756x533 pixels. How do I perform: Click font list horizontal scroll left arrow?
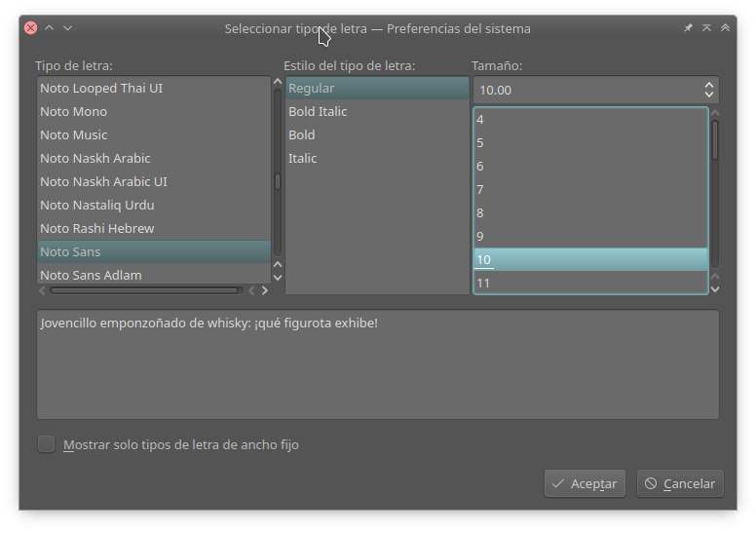point(42,290)
